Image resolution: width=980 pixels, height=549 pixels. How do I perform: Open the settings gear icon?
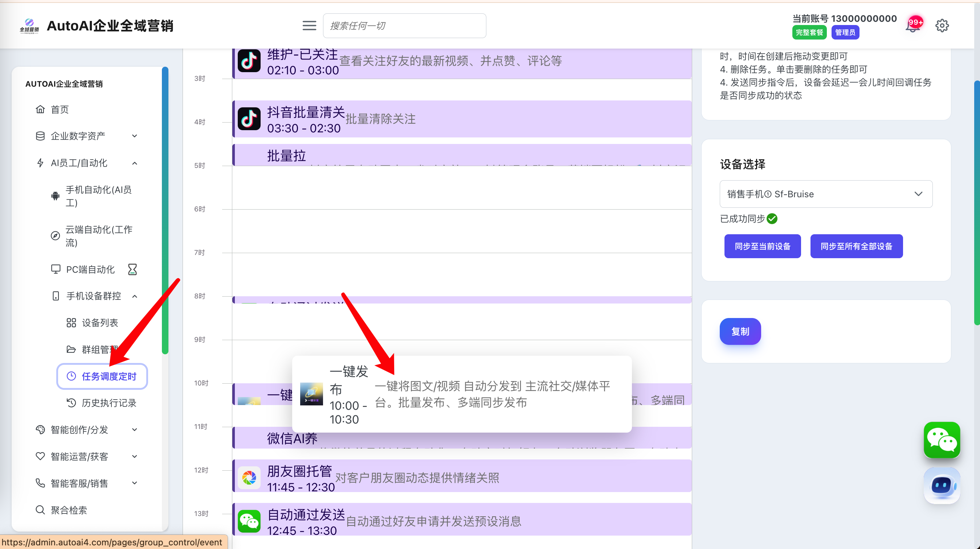click(942, 26)
